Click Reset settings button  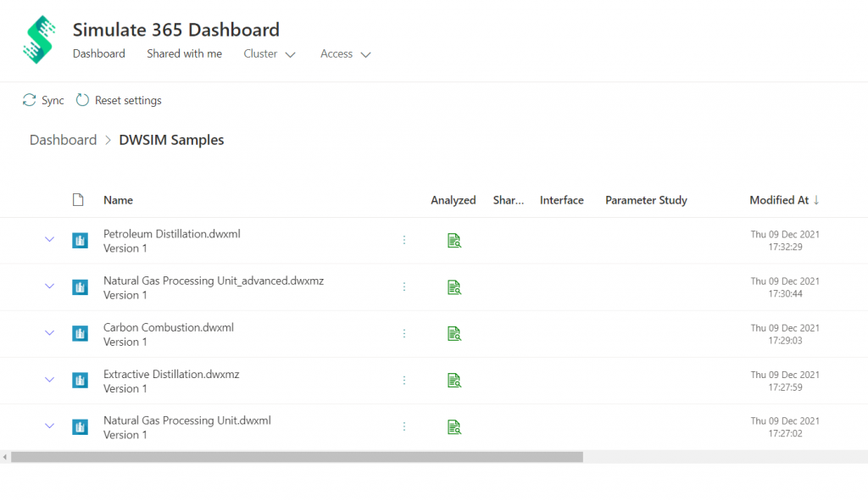click(x=119, y=100)
